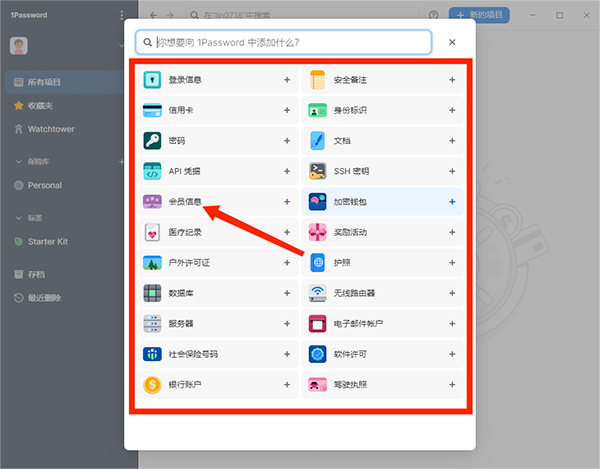Collapse the 标签 tags section
Viewport: 600px width, 469px height.
click(x=18, y=218)
